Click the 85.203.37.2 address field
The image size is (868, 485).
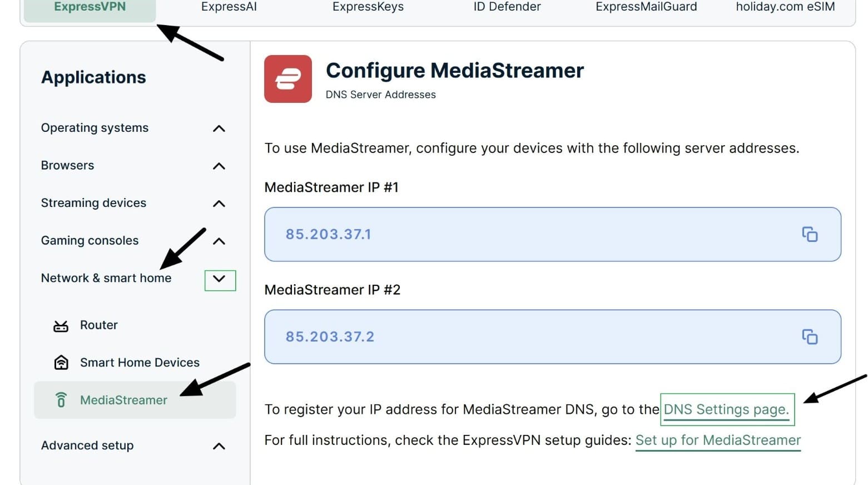pos(553,336)
